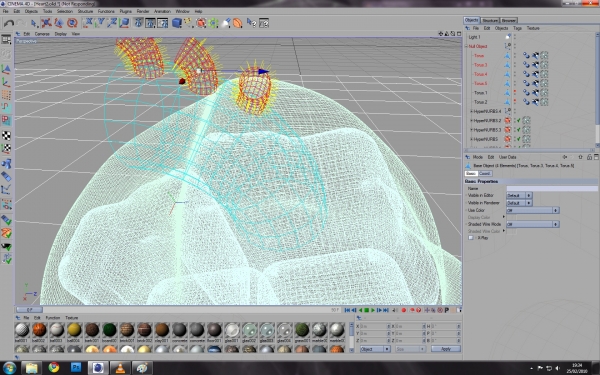This screenshot has height=375, width=600.
Task: Toggle X axis lock in toolbar
Action: coord(88,23)
